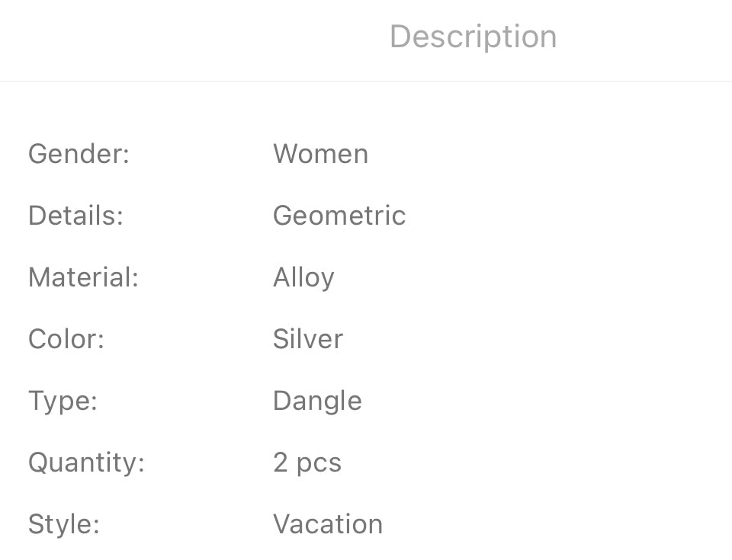Screen dimensions: 732x560
Task: Select the Dangle type value
Action: (x=317, y=402)
